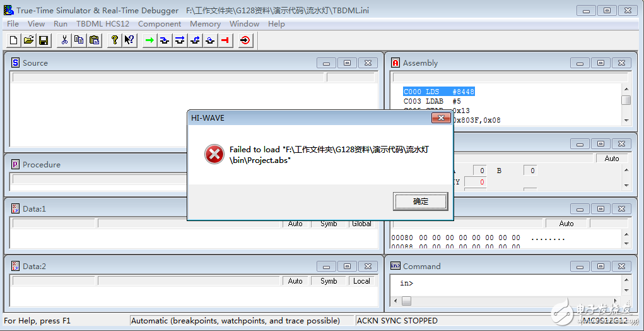Click Auto label in the Memory window

[x=566, y=224]
